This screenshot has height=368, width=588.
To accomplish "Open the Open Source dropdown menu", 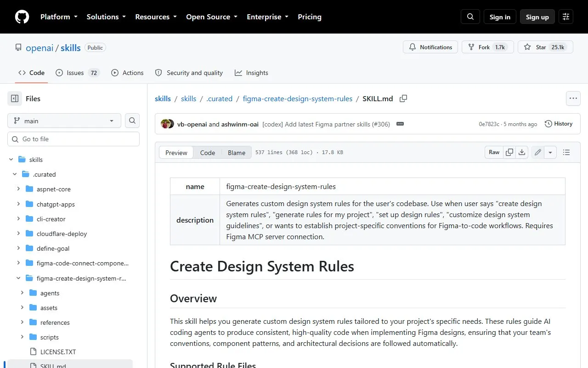I will [212, 17].
